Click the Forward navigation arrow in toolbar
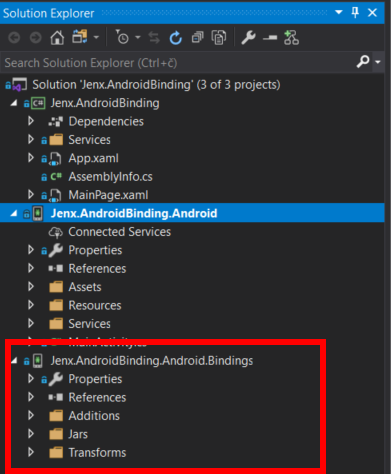This screenshot has width=391, height=474. coord(35,38)
